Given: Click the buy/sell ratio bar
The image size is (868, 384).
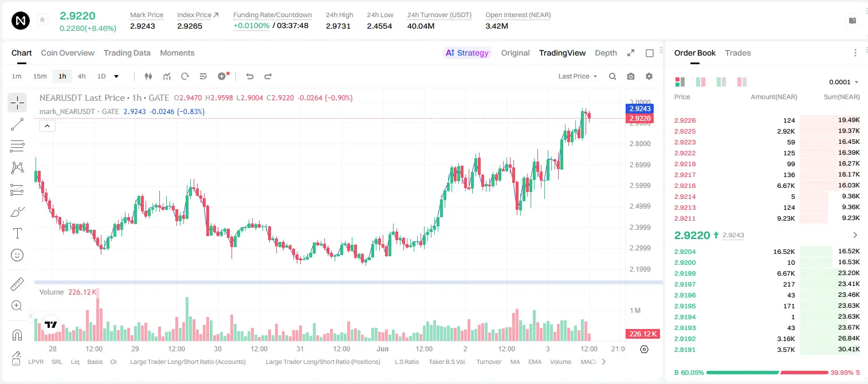Looking at the screenshot, I should click(767, 373).
